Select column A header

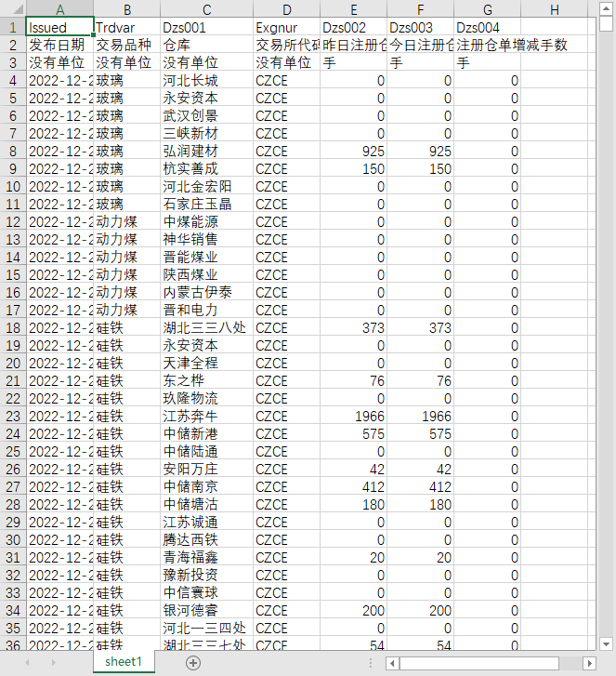[x=59, y=9]
